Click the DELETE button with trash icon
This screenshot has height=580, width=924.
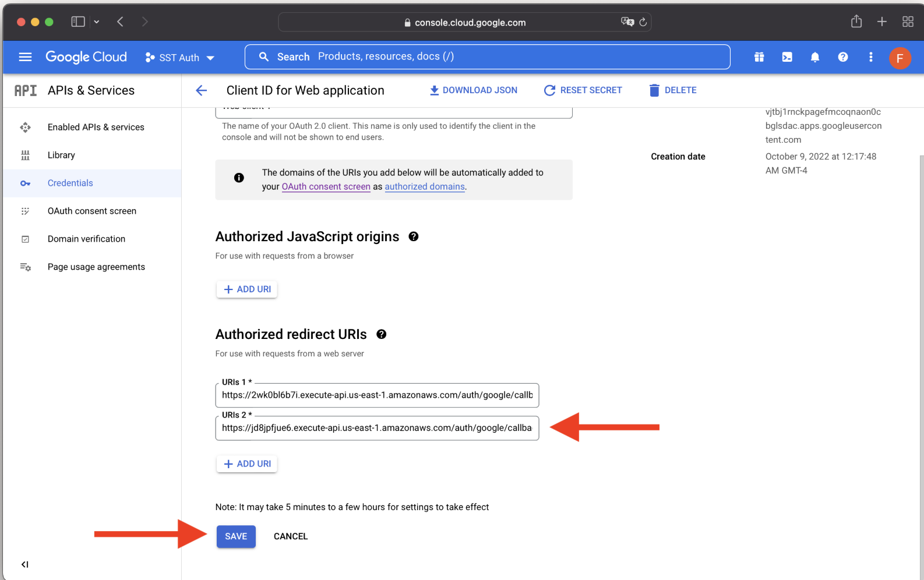click(673, 90)
